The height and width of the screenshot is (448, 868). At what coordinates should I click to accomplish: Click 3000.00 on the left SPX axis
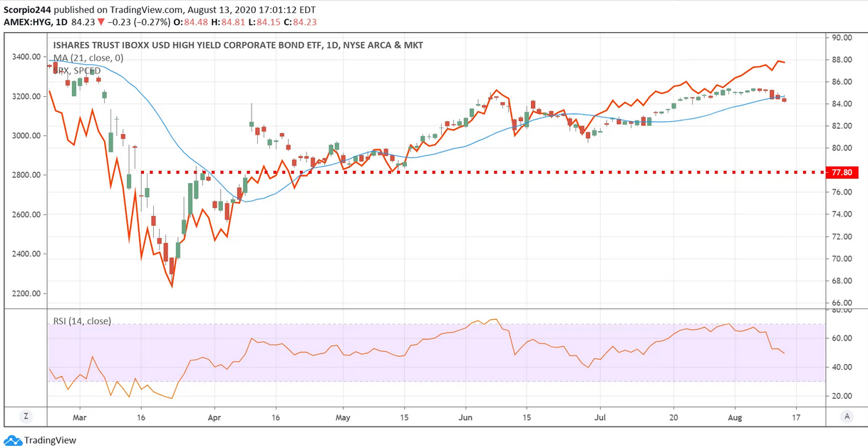tap(26, 135)
